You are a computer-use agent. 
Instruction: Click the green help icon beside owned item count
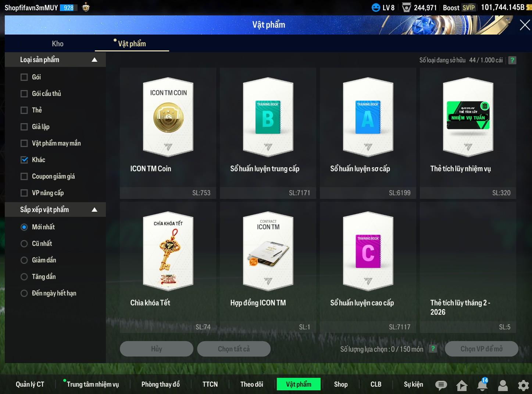pos(512,60)
